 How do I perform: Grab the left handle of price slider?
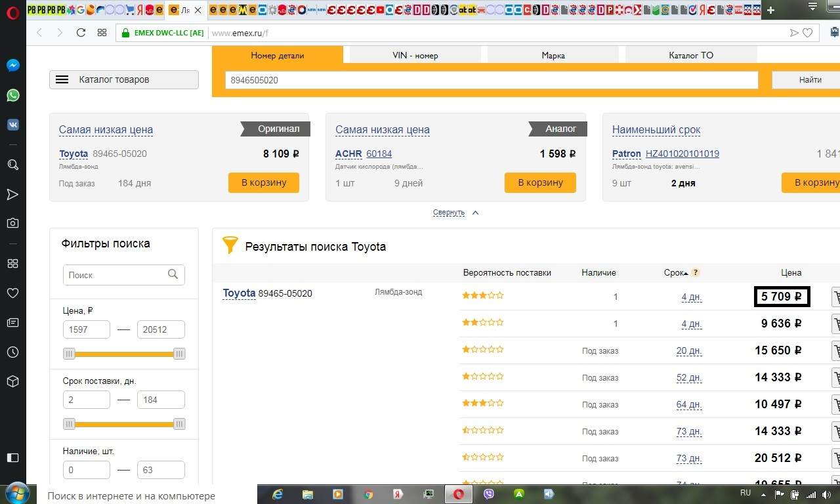[69, 354]
